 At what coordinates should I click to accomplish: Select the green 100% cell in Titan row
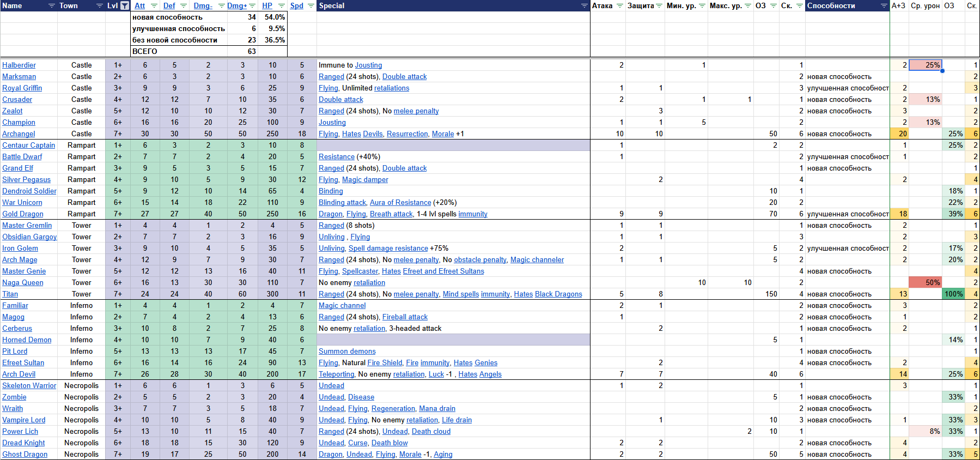tap(953, 294)
